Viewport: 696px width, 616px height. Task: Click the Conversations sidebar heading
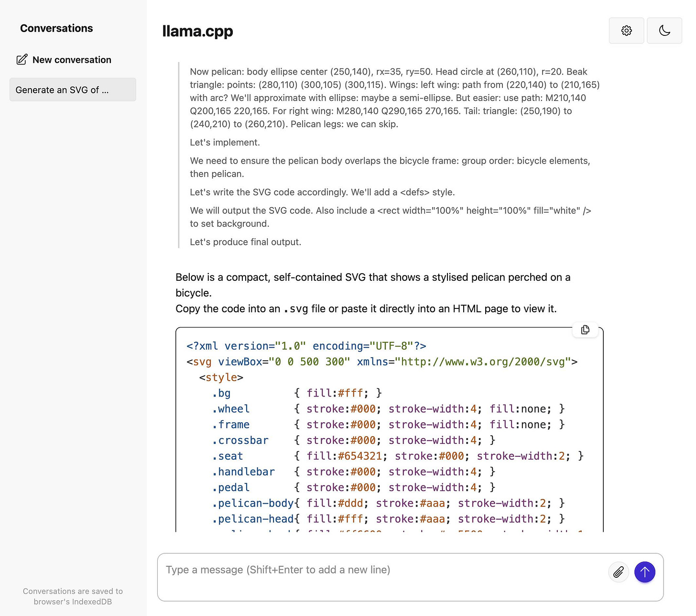tap(56, 28)
